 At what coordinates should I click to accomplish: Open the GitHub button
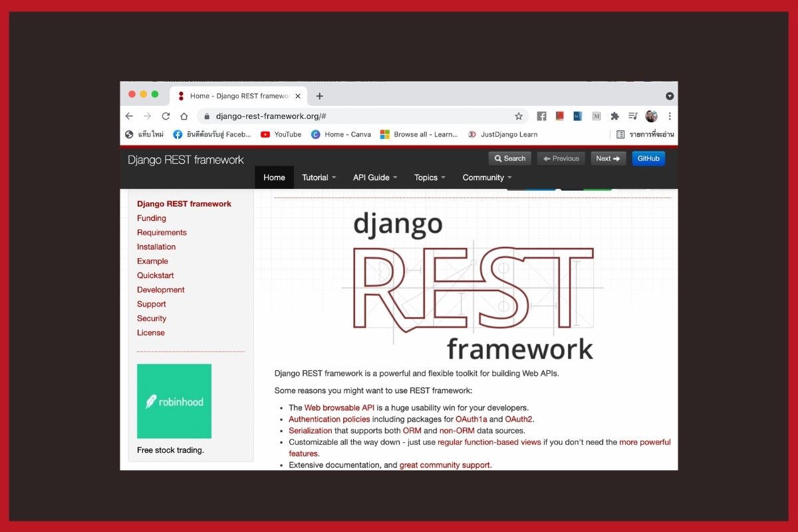click(648, 158)
